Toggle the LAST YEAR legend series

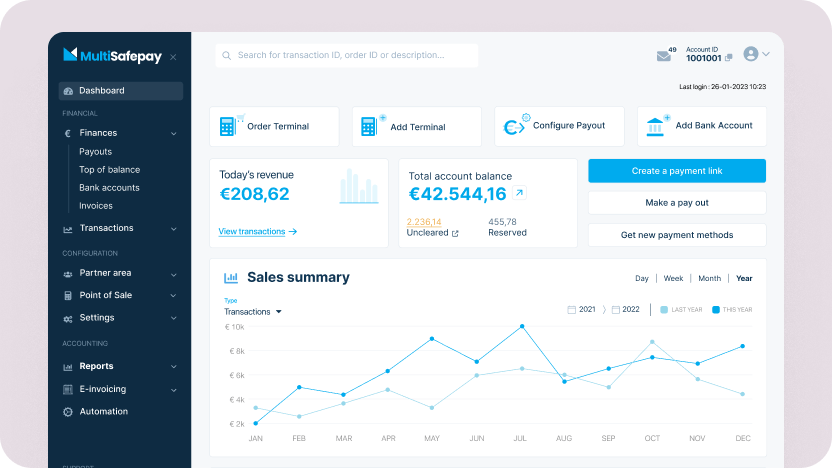click(x=664, y=310)
